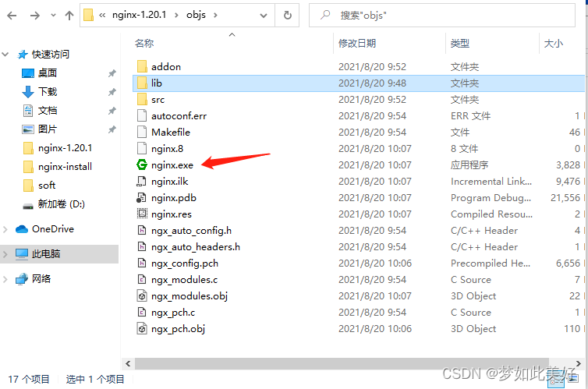This screenshot has height=389, width=588.
Task: Select the lib folder row
Action: pos(359,83)
